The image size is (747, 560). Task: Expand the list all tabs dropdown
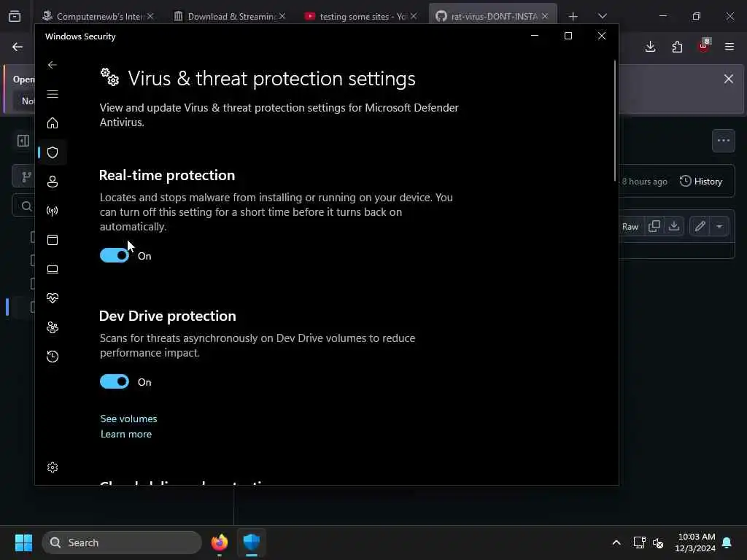pyautogui.click(x=603, y=17)
